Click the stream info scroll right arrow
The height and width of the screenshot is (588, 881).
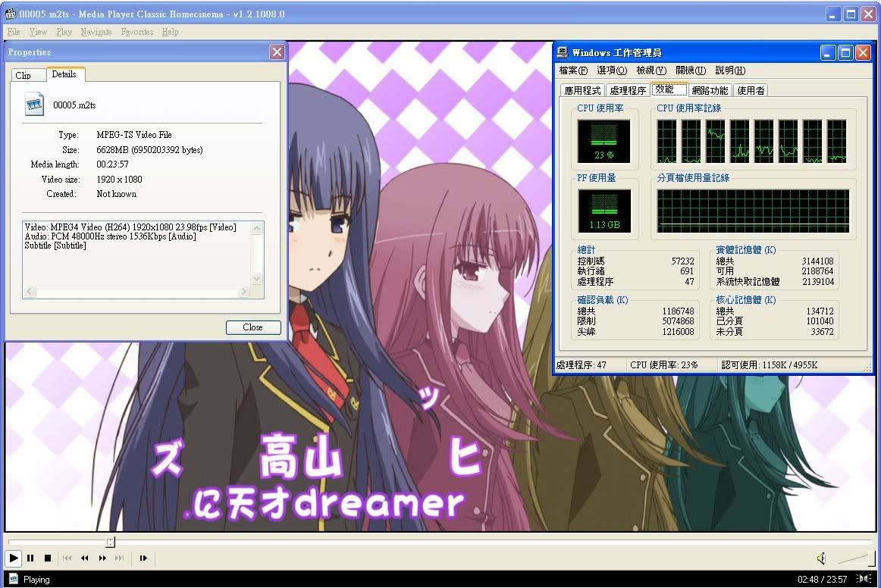tap(243, 292)
